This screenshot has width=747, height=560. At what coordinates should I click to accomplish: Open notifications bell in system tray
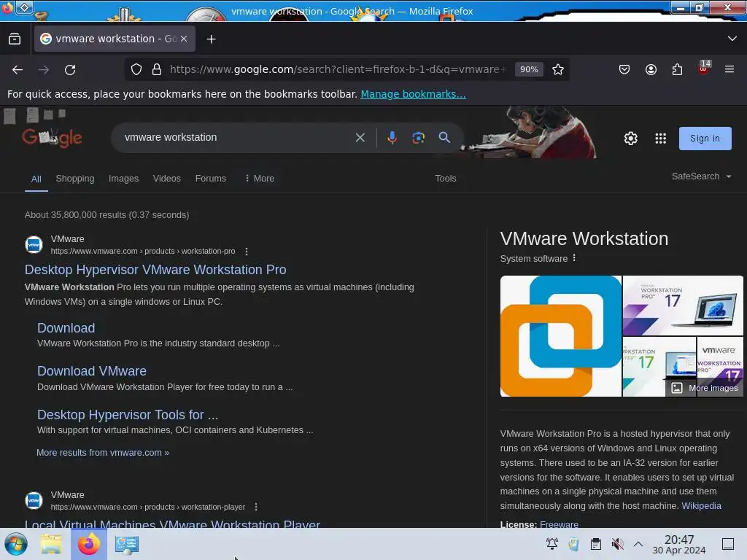click(x=552, y=544)
